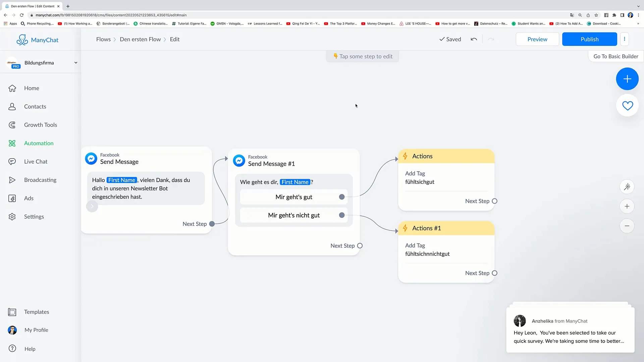644x362 pixels.
Task: Open the Settings gear icon
Action: point(12,217)
